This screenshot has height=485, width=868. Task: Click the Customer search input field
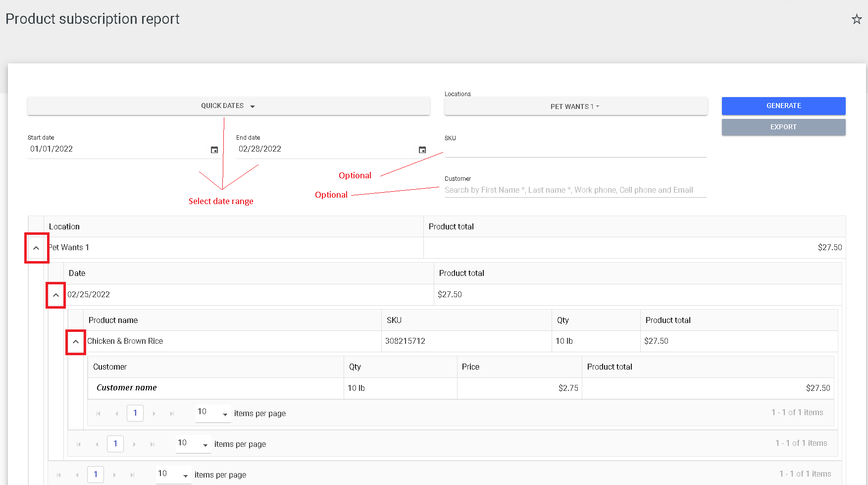574,190
